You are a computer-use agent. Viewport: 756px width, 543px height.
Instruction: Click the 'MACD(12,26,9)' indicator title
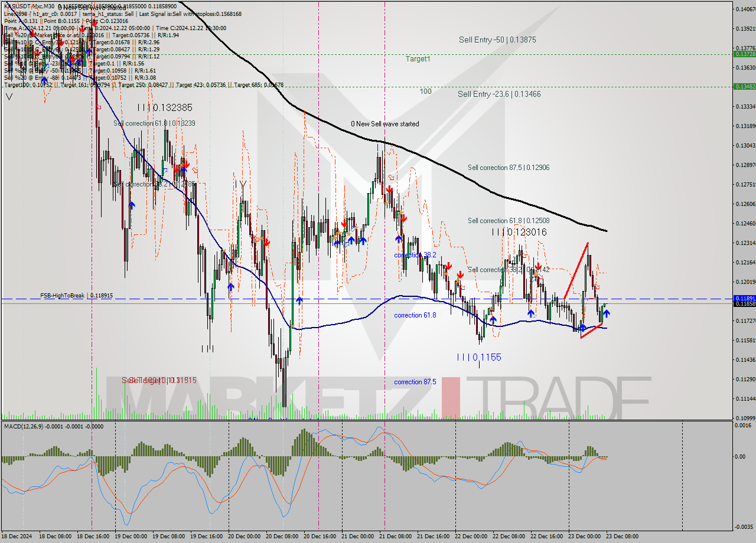pyautogui.click(x=24, y=426)
